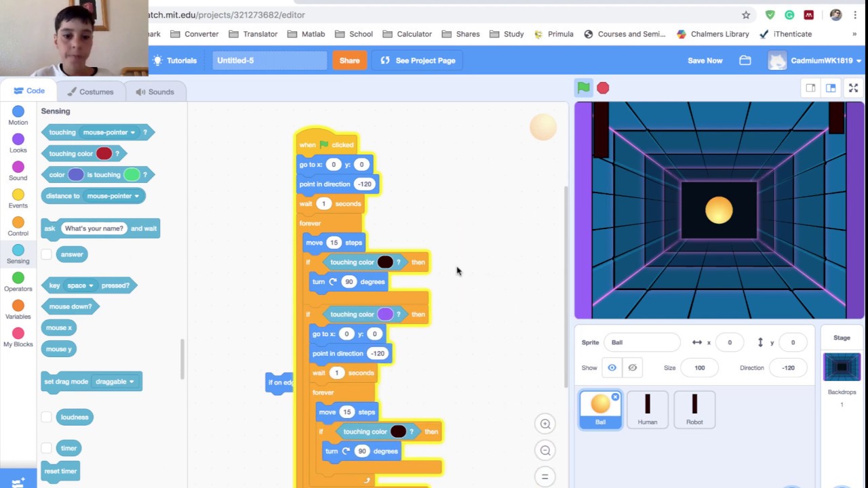
Task: Open the Calculator bookmarks folder
Action: [x=408, y=34]
